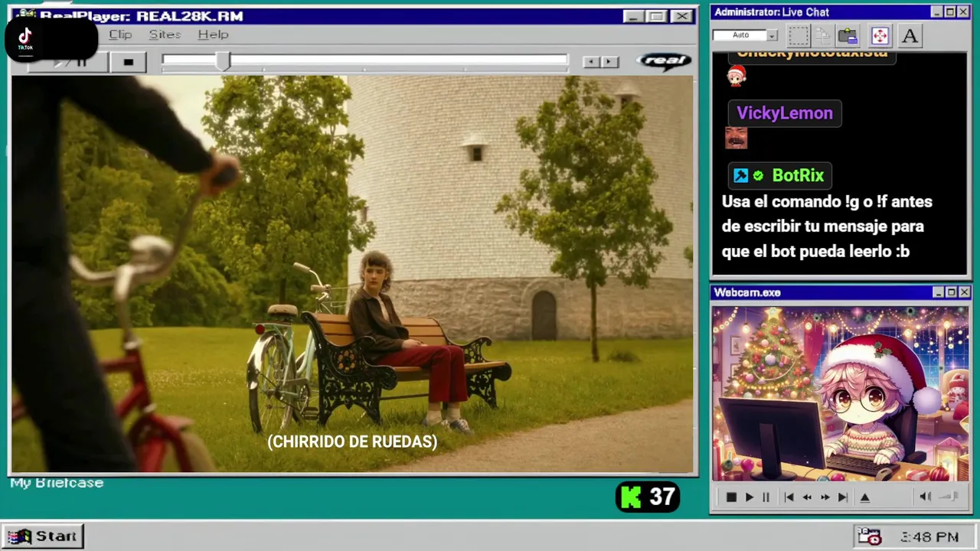The height and width of the screenshot is (551, 980).
Task: Click the red arrows fullscreen icon
Action: [880, 35]
